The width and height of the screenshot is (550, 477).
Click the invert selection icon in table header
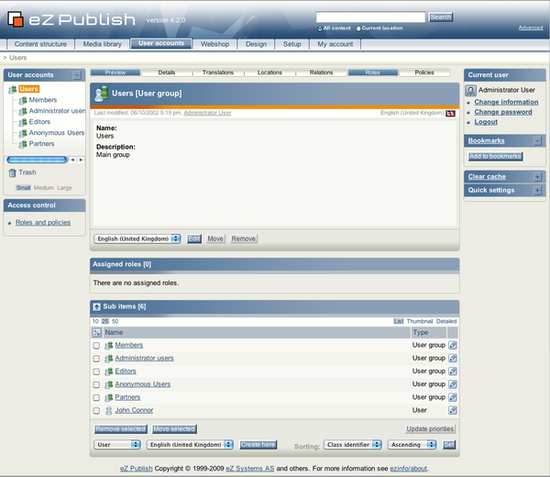pyautogui.click(x=96, y=332)
